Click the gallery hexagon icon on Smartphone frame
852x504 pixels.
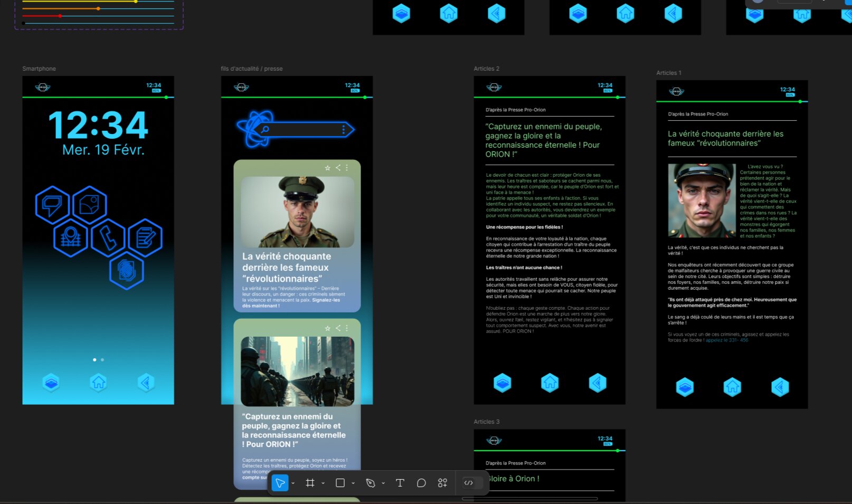click(x=89, y=204)
